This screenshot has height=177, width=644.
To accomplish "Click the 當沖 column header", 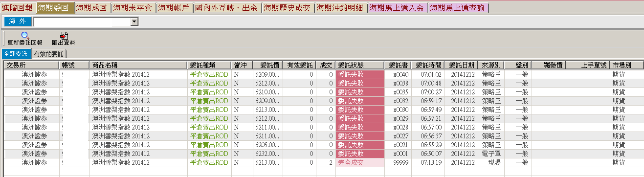I will (x=242, y=65).
